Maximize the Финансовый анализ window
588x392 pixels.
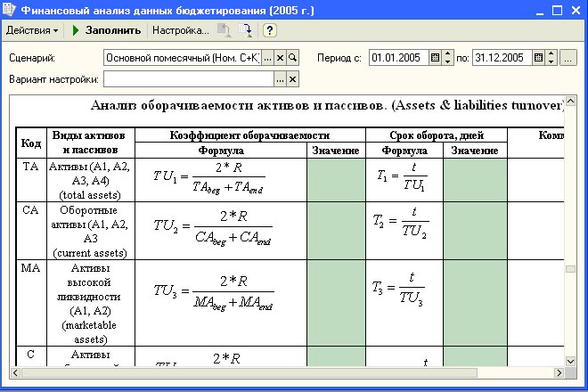click(557, 10)
